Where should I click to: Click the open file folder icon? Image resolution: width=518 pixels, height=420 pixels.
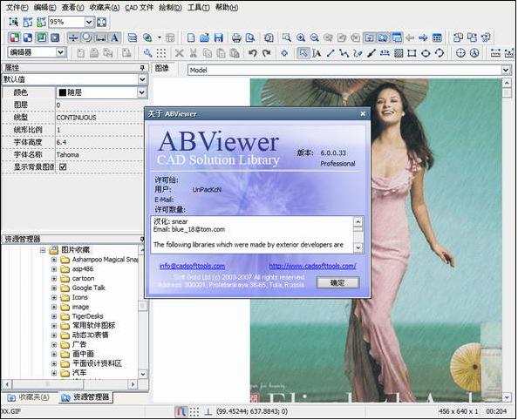point(204,37)
